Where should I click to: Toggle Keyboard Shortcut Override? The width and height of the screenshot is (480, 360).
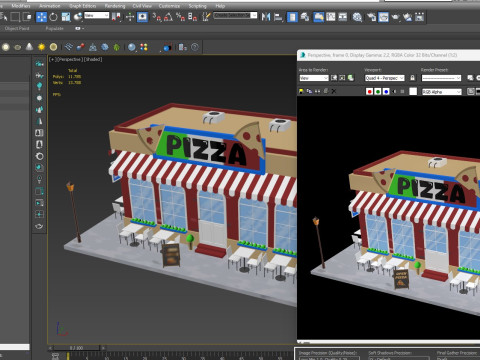142,17
